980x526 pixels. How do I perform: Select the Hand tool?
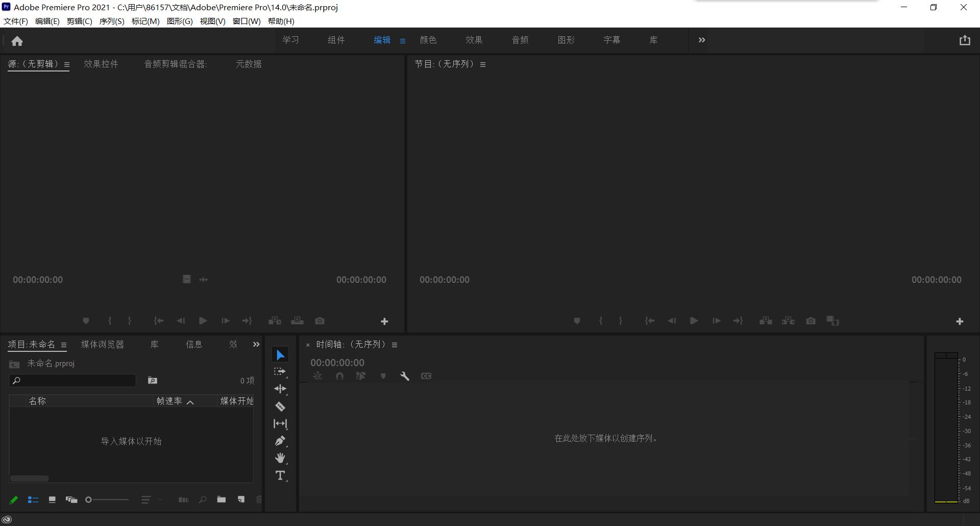(280, 458)
